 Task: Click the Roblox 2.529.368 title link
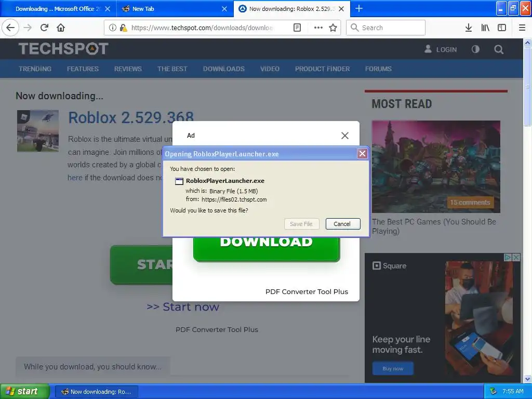coord(131,118)
